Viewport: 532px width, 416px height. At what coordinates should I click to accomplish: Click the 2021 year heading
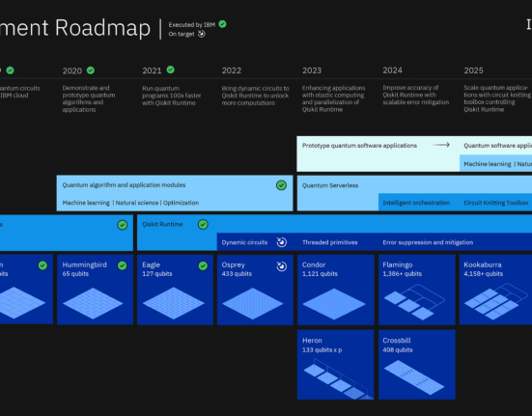[152, 70]
